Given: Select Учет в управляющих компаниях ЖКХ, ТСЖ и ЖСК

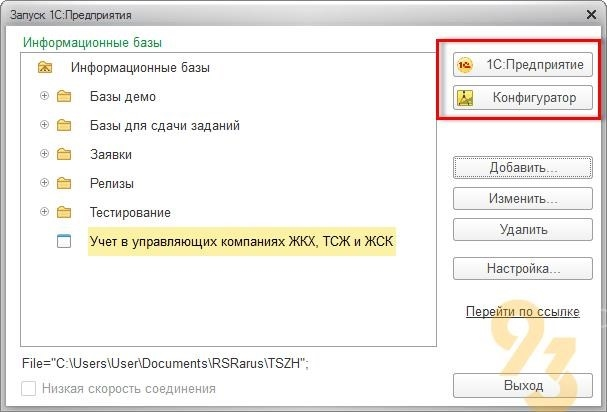Looking at the screenshot, I should tap(242, 241).
